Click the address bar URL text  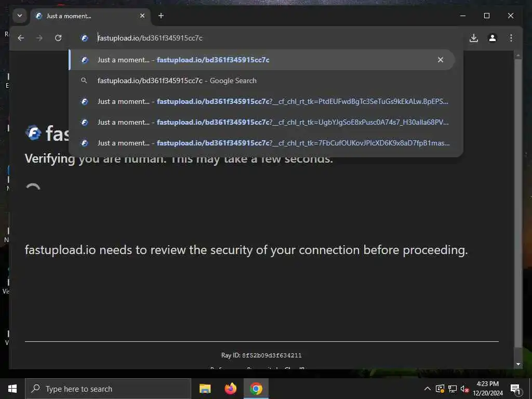(x=150, y=38)
